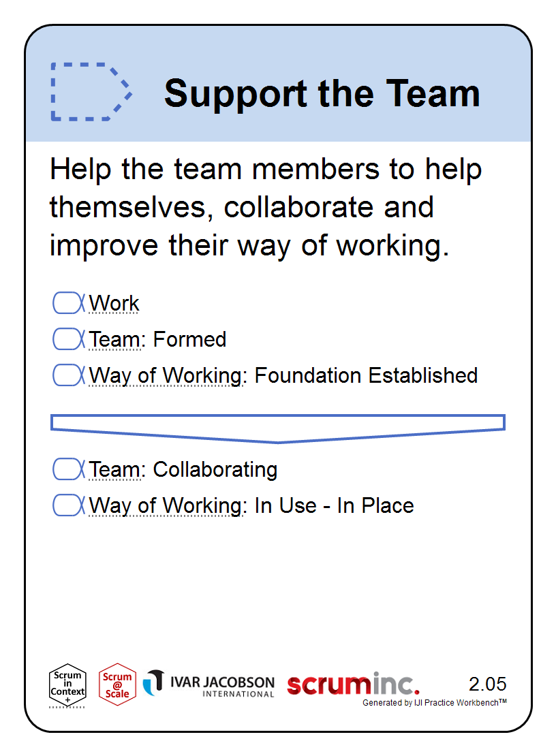Click the scruminc. logo
This screenshot has height=756, width=556.
tap(353, 684)
